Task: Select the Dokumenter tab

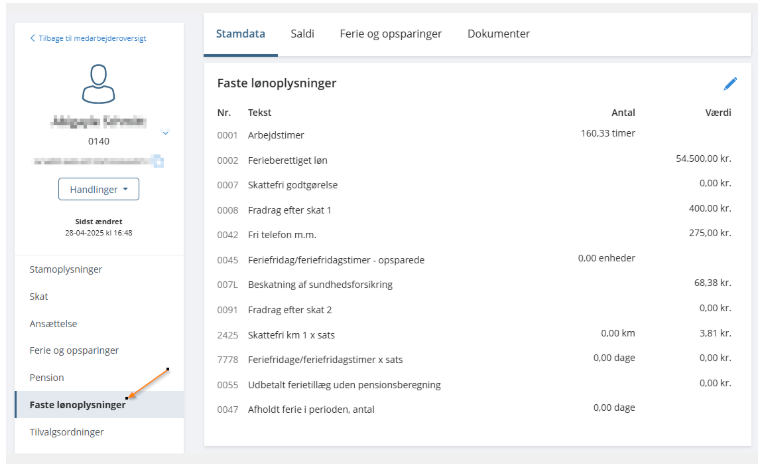Action: pos(498,34)
